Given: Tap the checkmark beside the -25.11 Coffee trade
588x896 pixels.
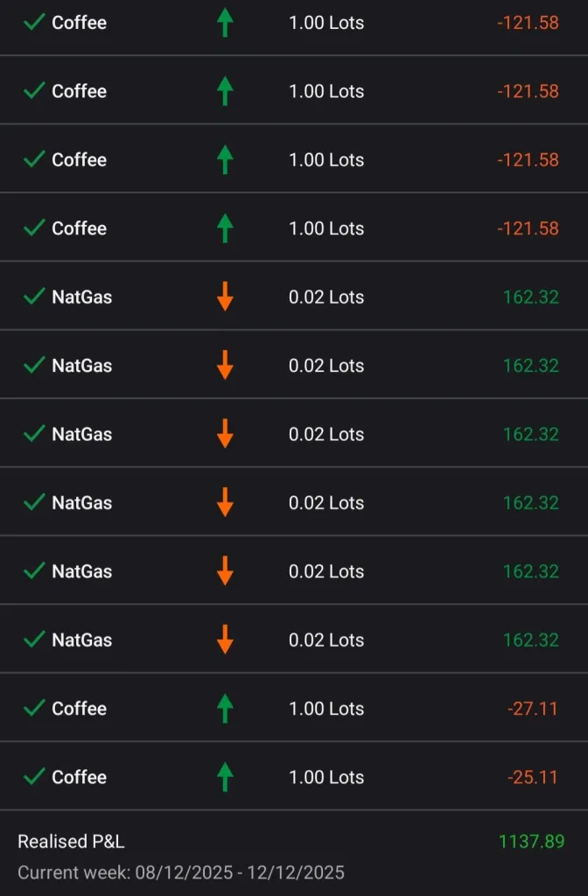Looking at the screenshot, I should pyautogui.click(x=34, y=776).
